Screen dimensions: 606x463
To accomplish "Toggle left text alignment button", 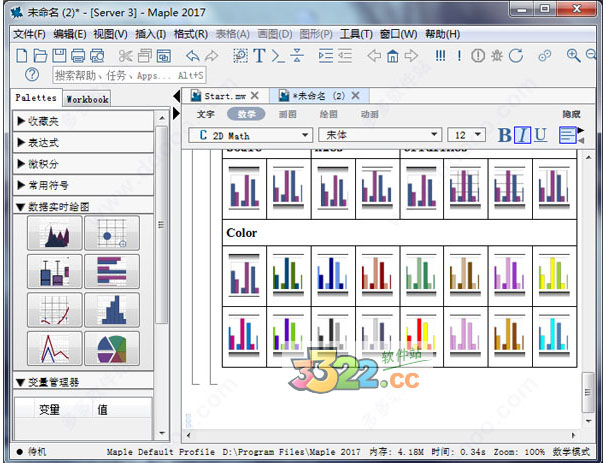I will [567, 135].
